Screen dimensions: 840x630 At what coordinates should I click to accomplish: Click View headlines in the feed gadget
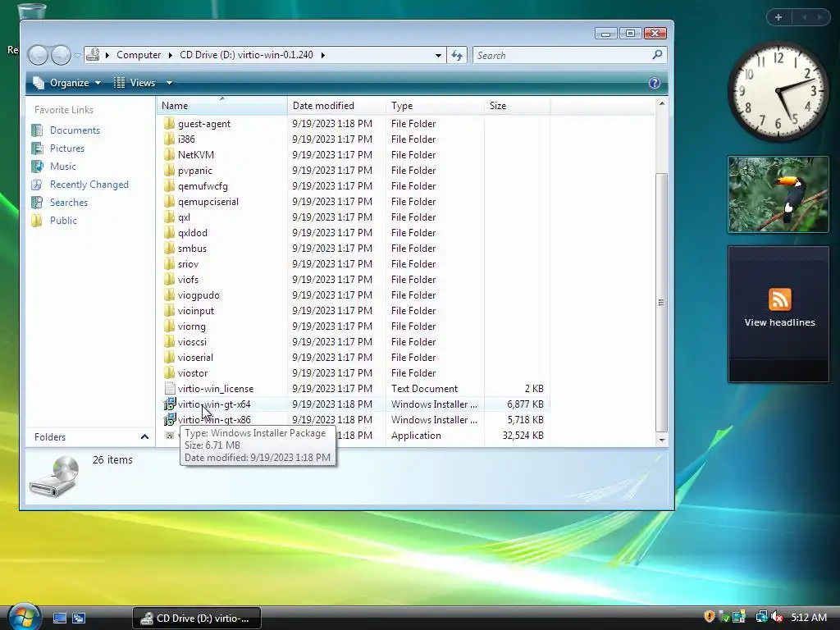point(779,322)
